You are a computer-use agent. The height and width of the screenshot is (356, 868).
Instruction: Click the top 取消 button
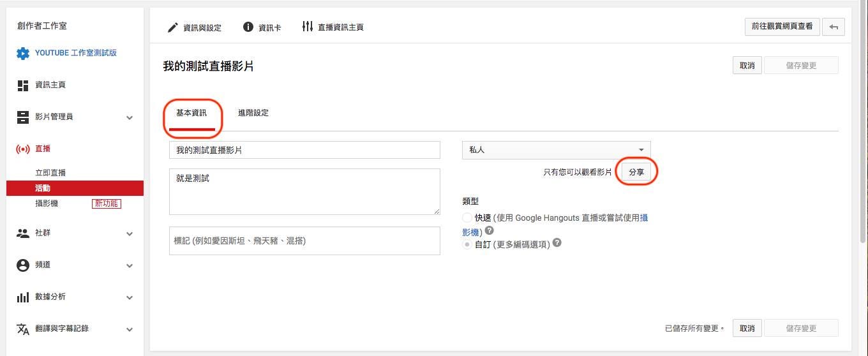[x=747, y=66]
